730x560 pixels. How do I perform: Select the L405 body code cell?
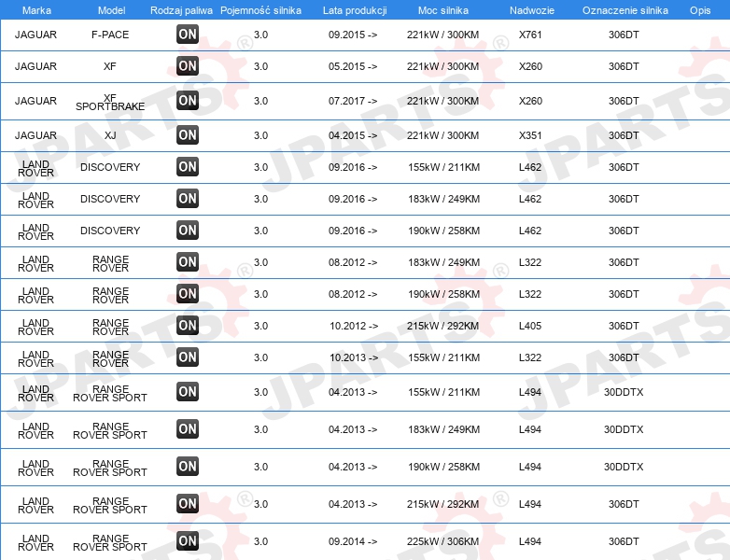tap(530, 326)
